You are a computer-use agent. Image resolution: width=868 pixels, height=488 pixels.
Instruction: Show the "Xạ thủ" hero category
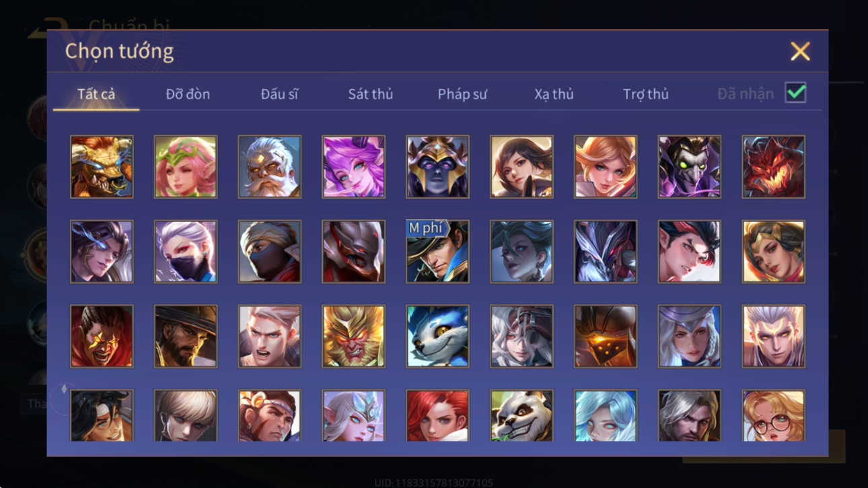(554, 94)
